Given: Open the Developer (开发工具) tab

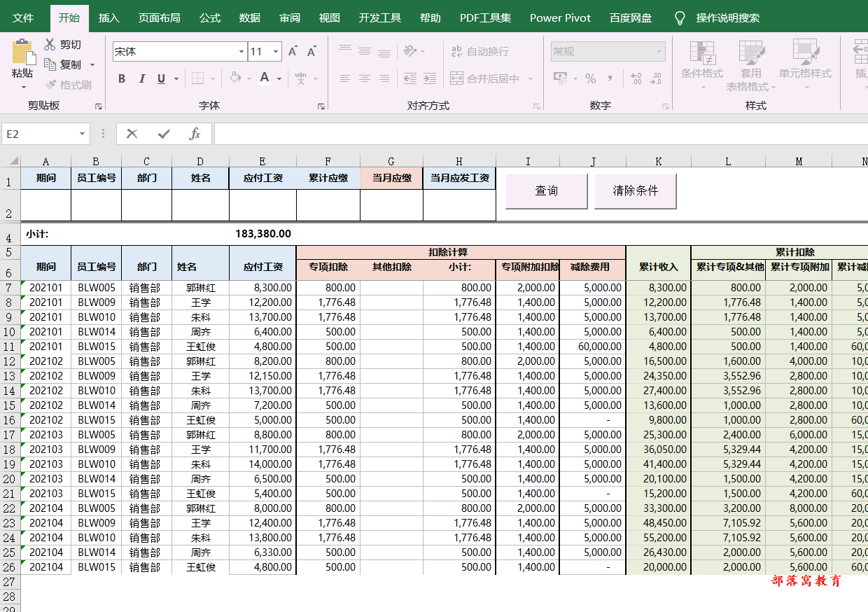Looking at the screenshot, I should pos(380,18).
